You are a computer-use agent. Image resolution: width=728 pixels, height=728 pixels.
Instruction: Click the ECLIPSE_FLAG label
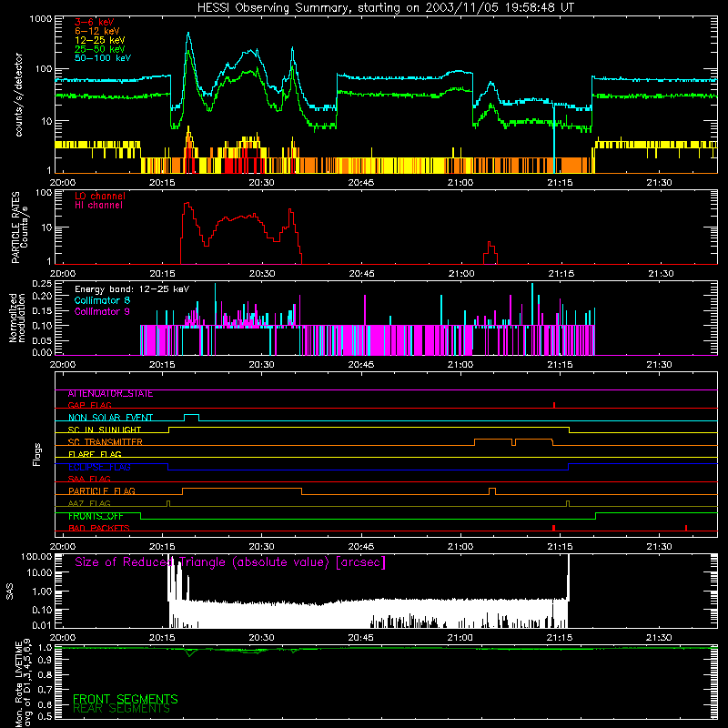(x=99, y=467)
